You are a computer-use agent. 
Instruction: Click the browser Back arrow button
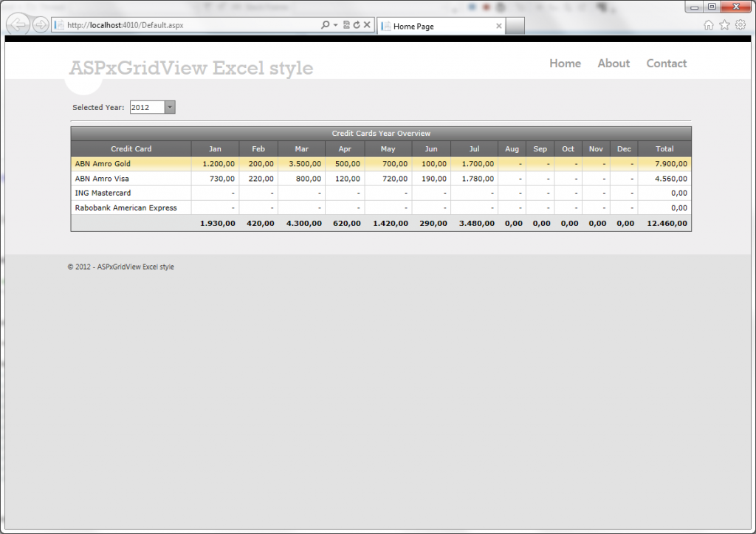click(17, 25)
